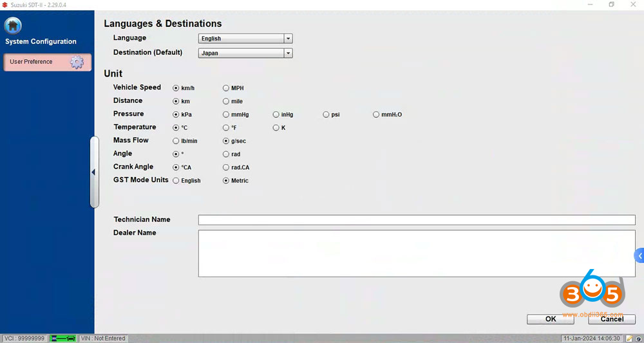
Task: Open the Language dropdown
Action: [x=288, y=39]
